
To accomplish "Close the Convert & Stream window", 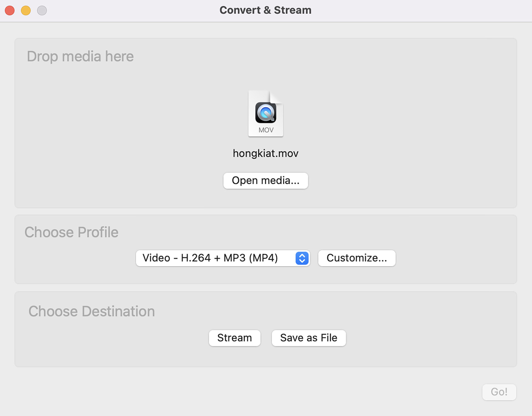I will coord(10,10).
